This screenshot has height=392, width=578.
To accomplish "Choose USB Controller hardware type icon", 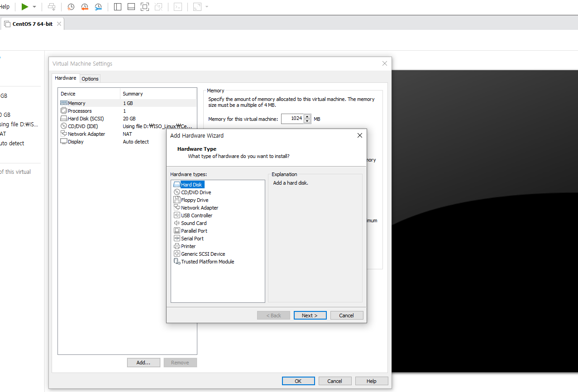I will [177, 215].
